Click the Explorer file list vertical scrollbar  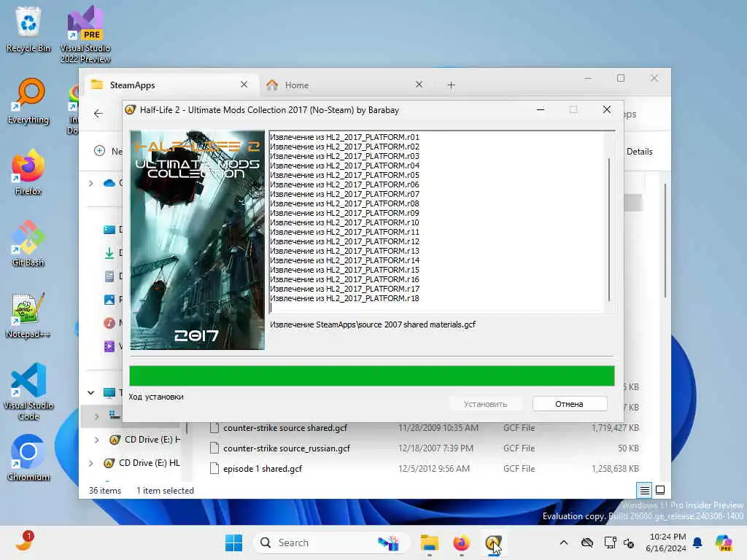(x=665, y=240)
